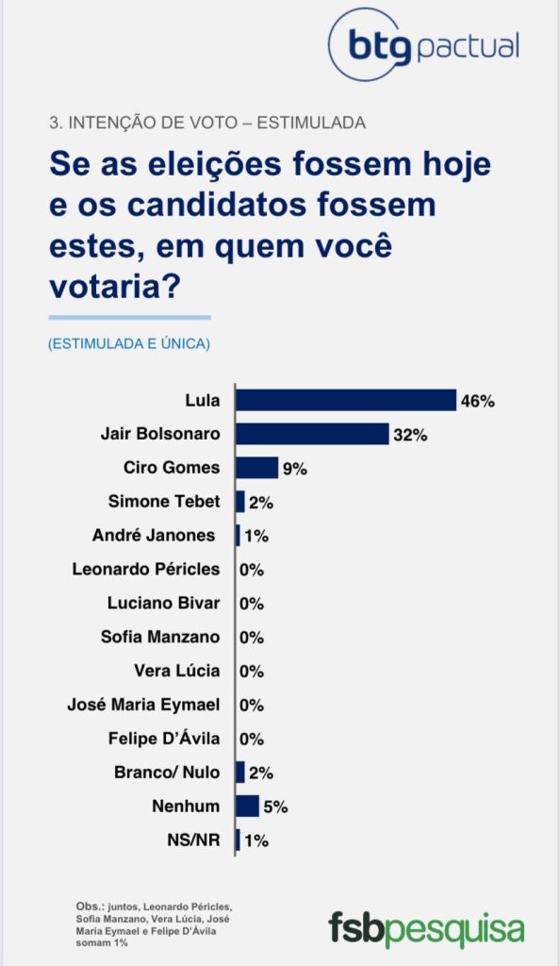Select the Nenhum 5% bar
This screenshot has height=966, width=560.
(248, 806)
